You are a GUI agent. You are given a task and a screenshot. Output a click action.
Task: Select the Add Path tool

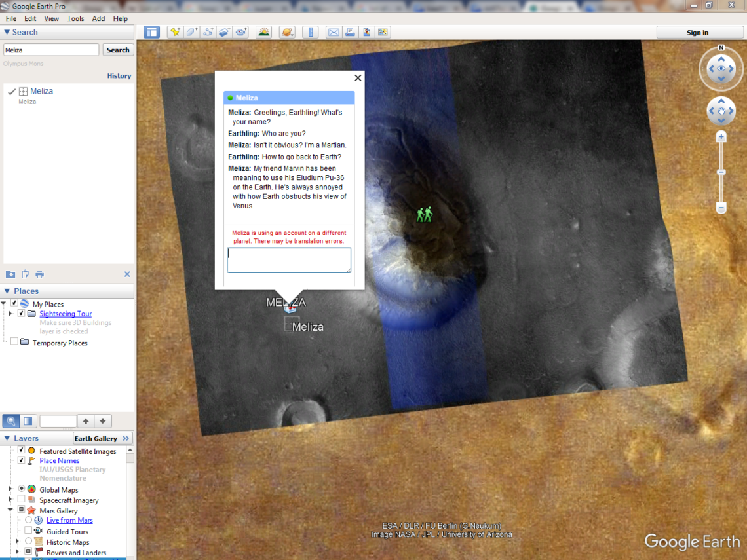tap(208, 32)
